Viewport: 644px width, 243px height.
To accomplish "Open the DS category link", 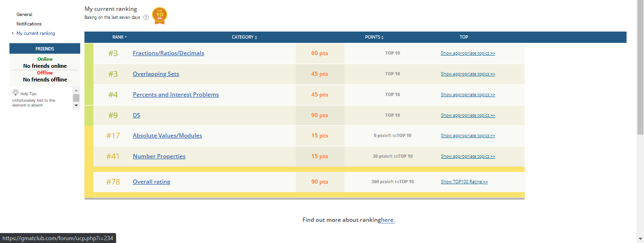I will (136, 115).
